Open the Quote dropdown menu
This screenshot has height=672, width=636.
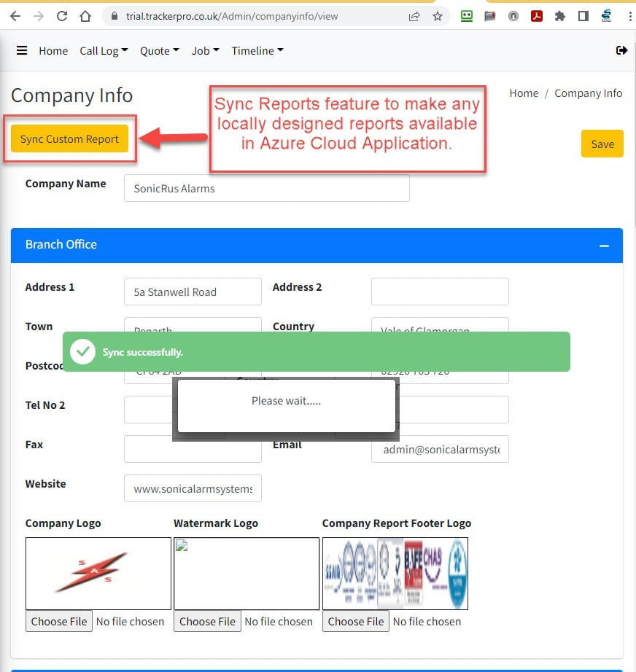[x=159, y=50]
